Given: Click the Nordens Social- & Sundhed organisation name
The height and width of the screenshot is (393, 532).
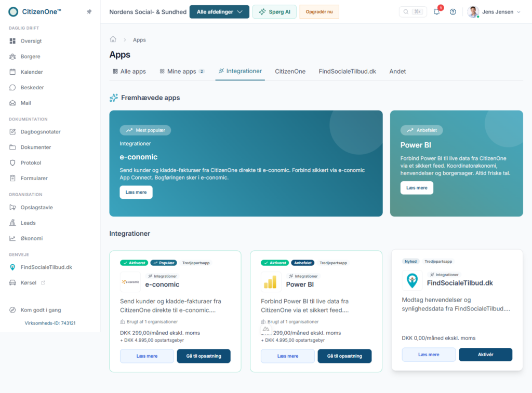Looking at the screenshot, I should click(x=148, y=12).
